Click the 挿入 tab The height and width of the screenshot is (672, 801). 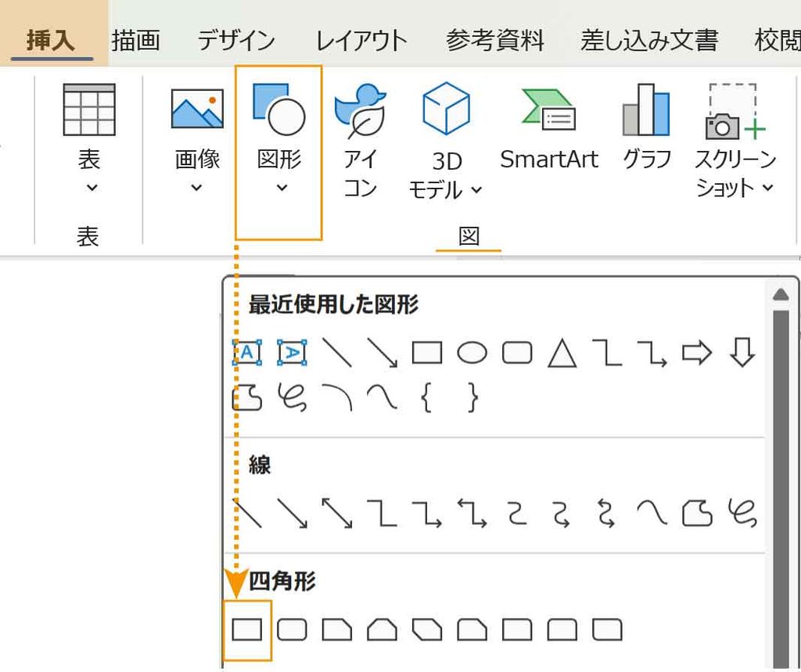pos(51,41)
